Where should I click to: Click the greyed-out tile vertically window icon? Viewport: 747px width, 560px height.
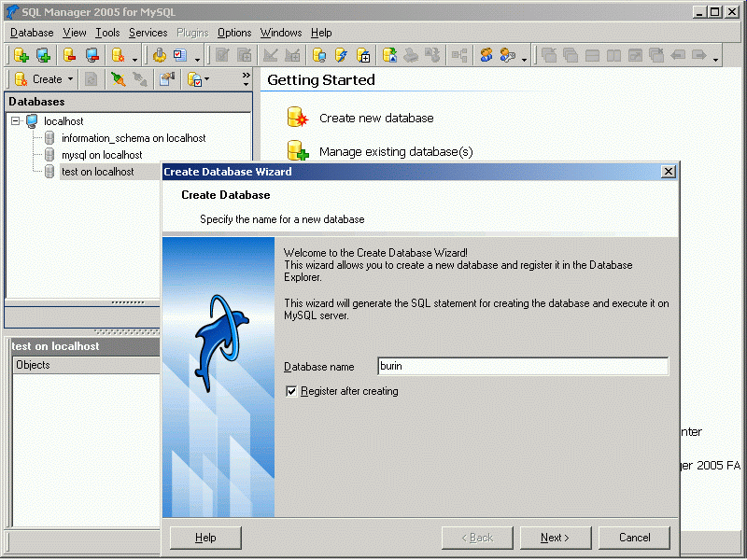click(613, 55)
